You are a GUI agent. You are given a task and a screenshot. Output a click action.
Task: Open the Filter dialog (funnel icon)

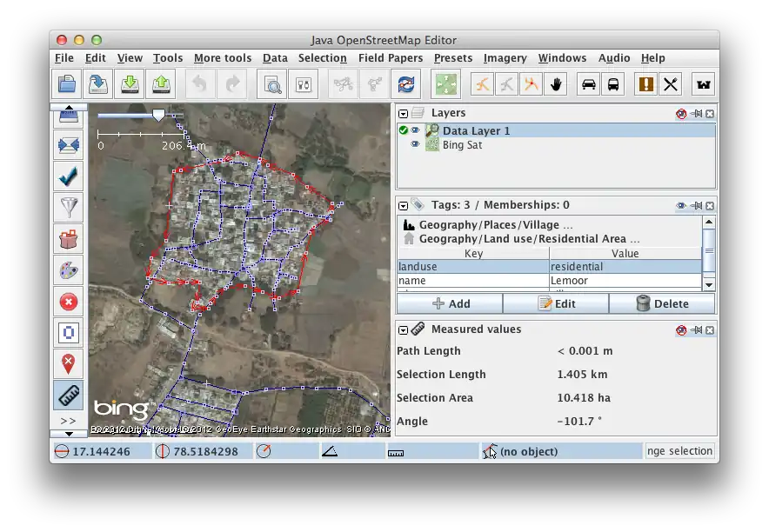click(68, 207)
